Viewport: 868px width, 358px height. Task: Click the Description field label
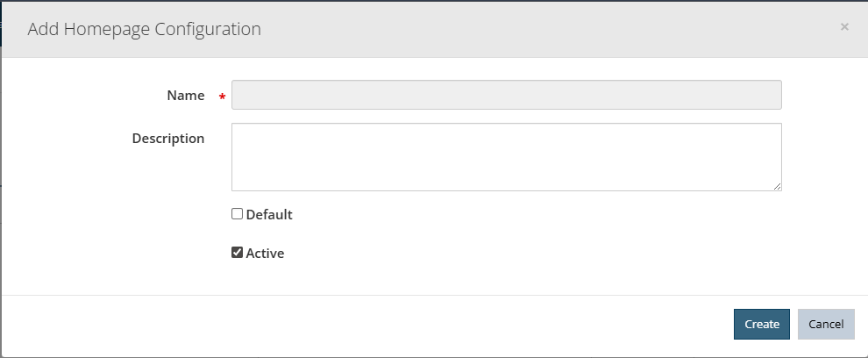pyautogui.click(x=168, y=139)
